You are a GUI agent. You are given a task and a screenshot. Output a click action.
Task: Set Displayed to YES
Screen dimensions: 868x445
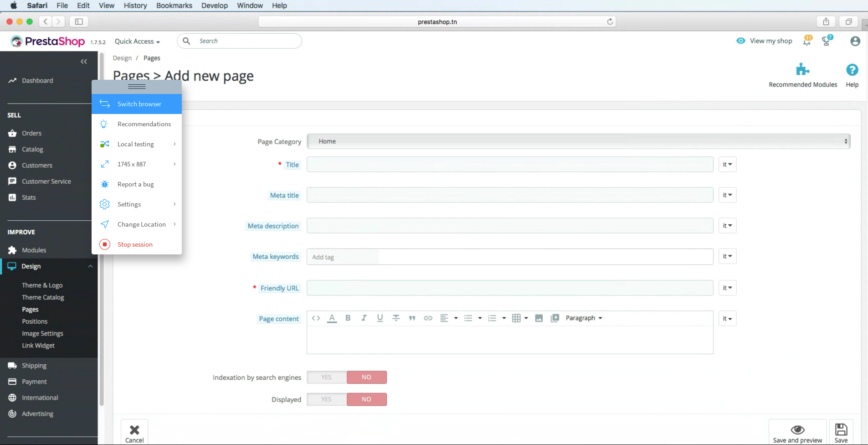[x=327, y=399]
